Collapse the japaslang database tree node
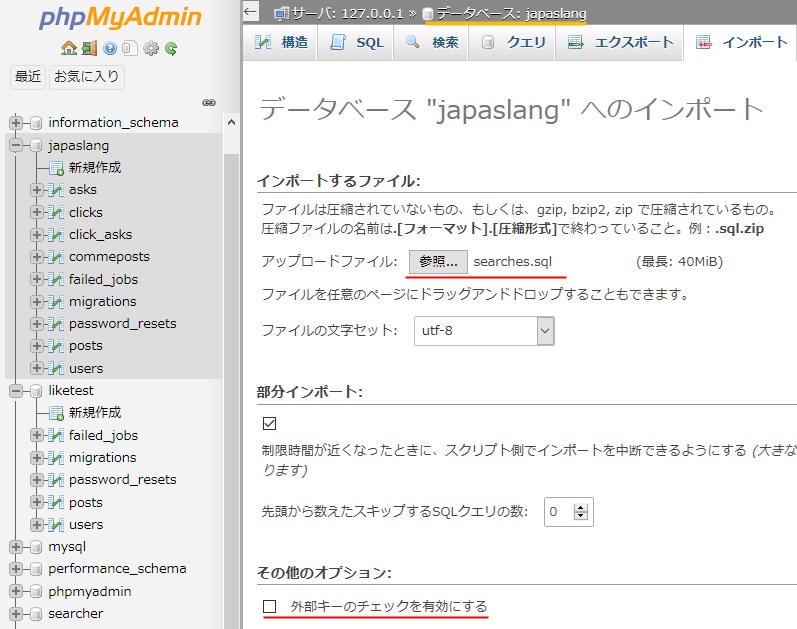Screen dimensions: 797x629 16,146
